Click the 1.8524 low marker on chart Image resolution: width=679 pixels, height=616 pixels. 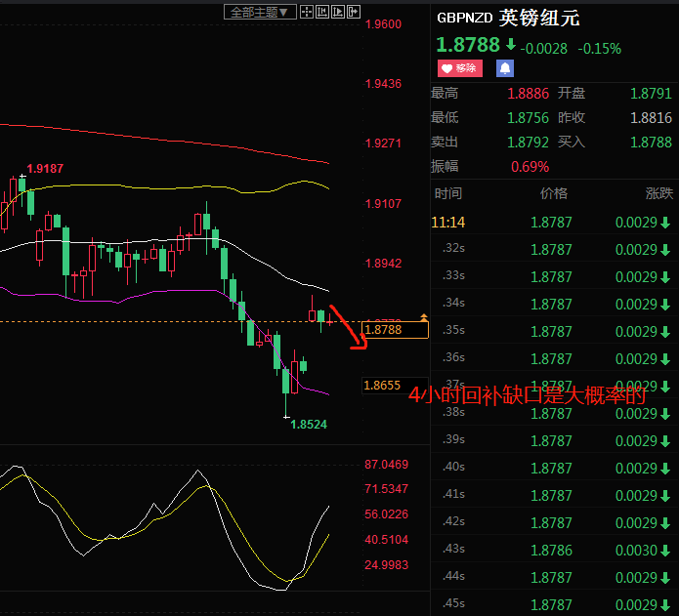click(x=309, y=425)
